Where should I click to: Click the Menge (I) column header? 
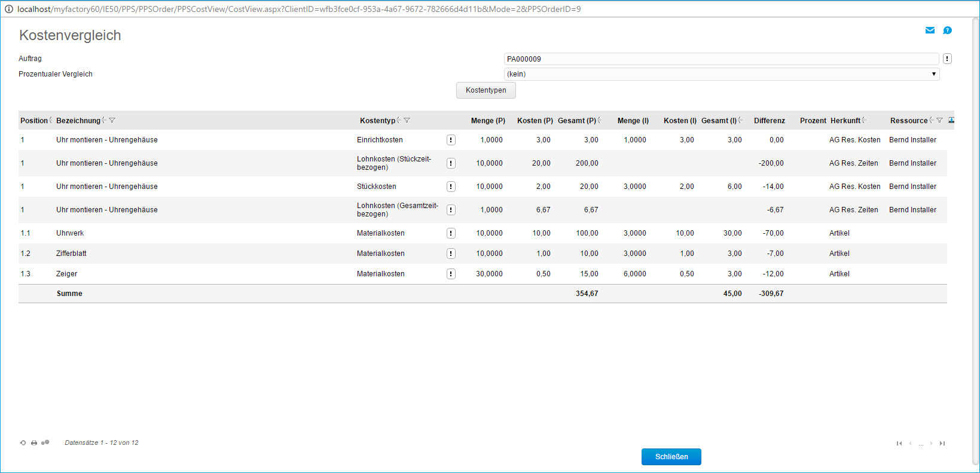[633, 120]
